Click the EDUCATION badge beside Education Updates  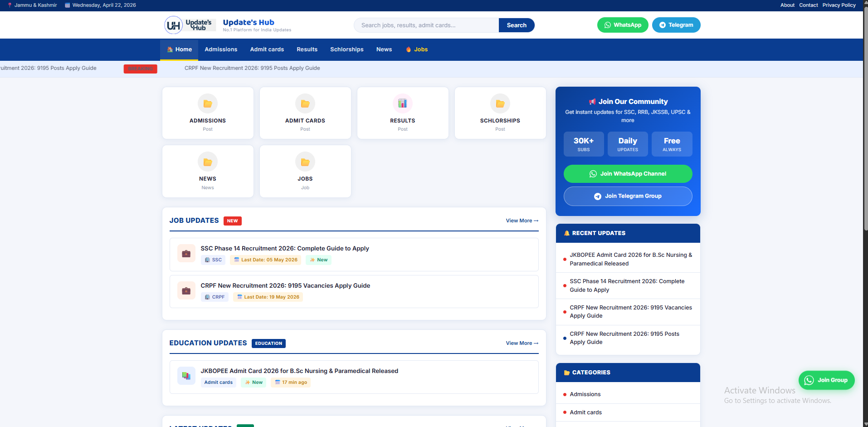268,344
